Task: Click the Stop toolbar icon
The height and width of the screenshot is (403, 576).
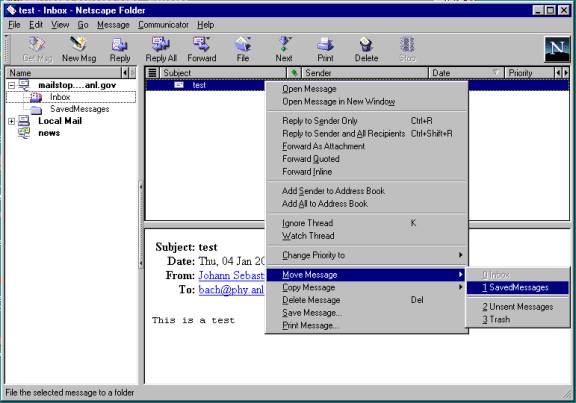Action: point(407,44)
